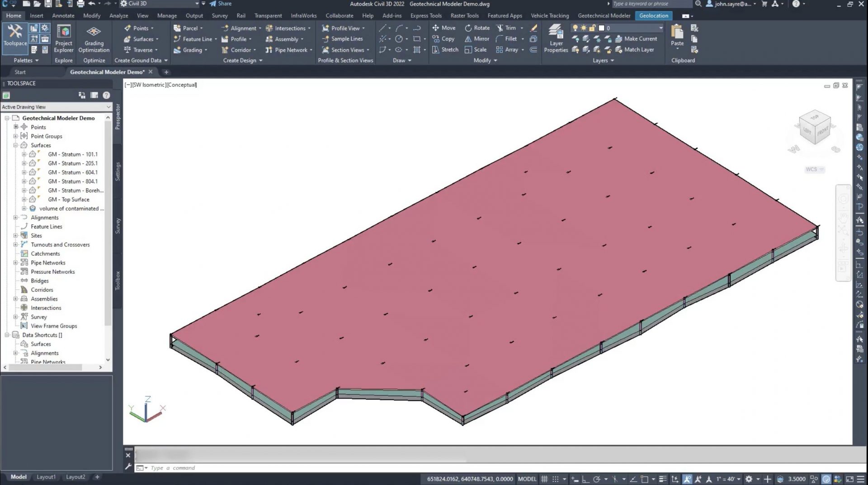Toggle ortho mode in status bar

click(x=585, y=479)
